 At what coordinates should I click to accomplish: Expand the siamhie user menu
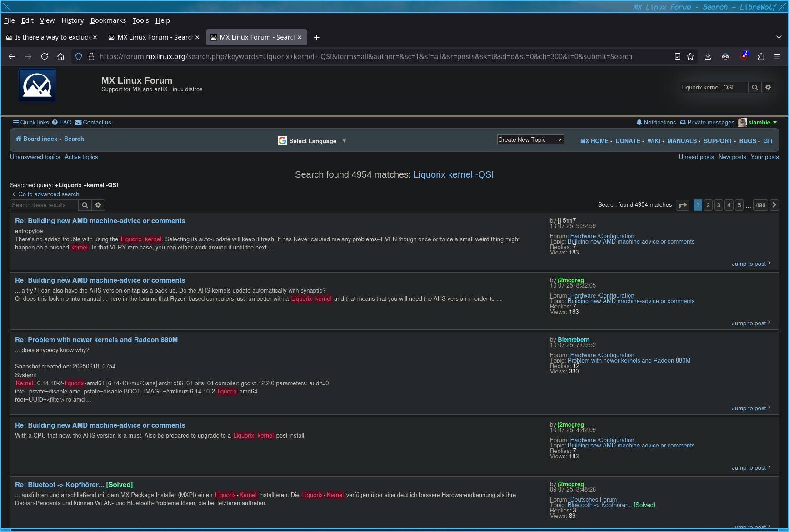pyautogui.click(x=763, y=122)
